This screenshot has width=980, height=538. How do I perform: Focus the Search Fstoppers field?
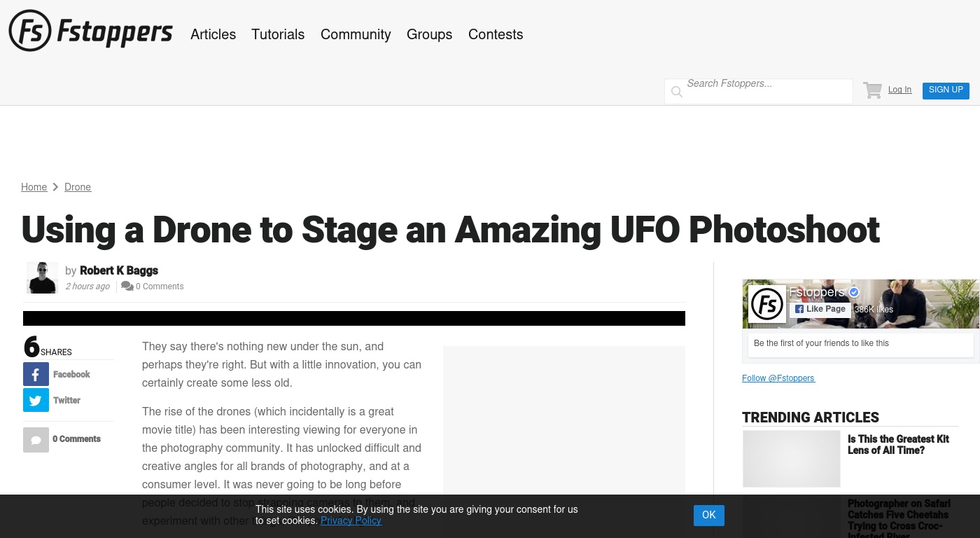(x=759, y=91)
